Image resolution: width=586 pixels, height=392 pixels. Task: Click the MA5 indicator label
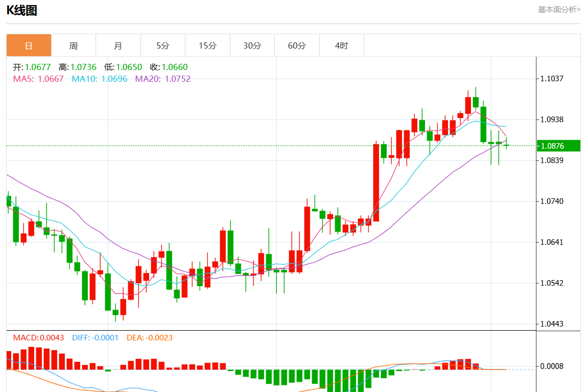[38, 79]
